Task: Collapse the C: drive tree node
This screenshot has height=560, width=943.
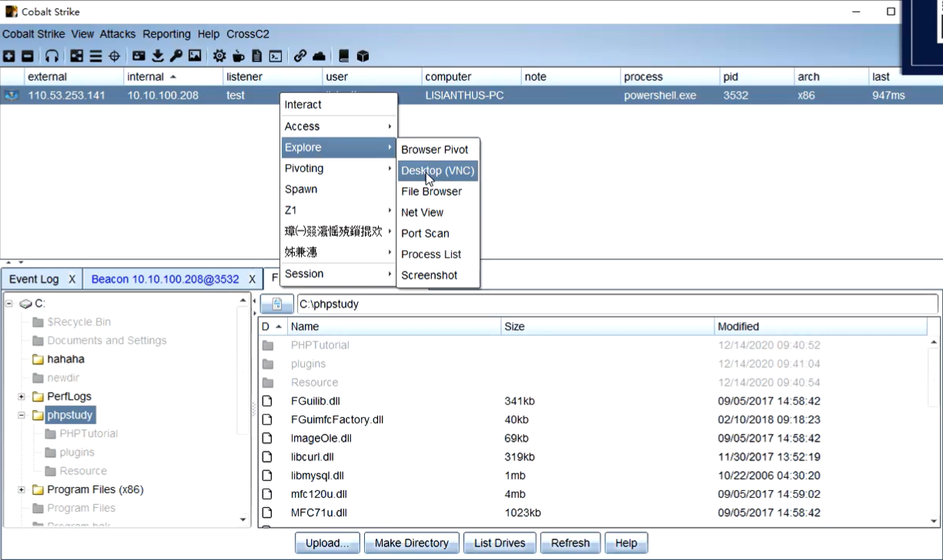Action: (x=9, y=304)
